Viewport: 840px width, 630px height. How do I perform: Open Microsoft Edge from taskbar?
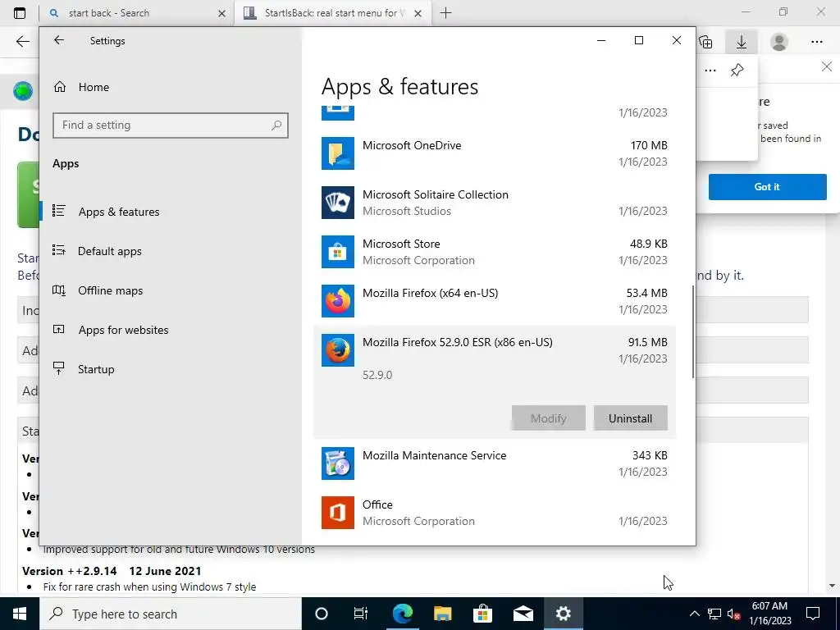(402, 614)
